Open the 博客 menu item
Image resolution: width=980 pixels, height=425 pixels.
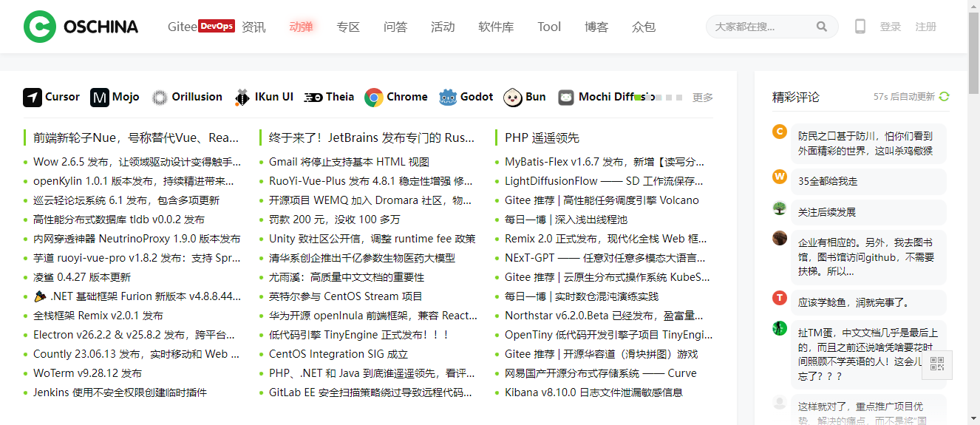[x=596, y=27]
